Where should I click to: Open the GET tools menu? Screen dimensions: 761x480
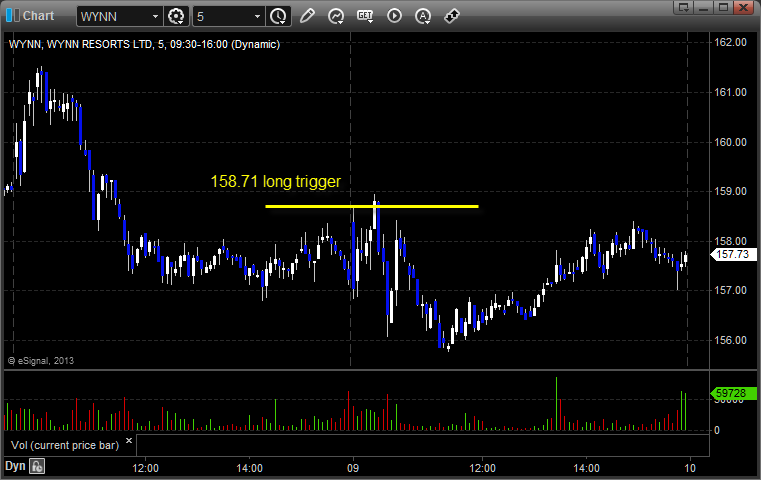pyautogui.click(x=365, y=16)
